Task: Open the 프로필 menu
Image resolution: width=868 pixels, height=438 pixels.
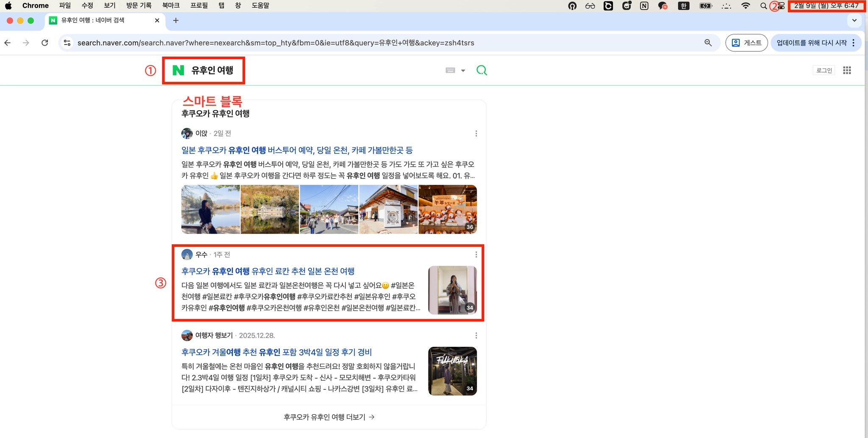Action: 199,6
